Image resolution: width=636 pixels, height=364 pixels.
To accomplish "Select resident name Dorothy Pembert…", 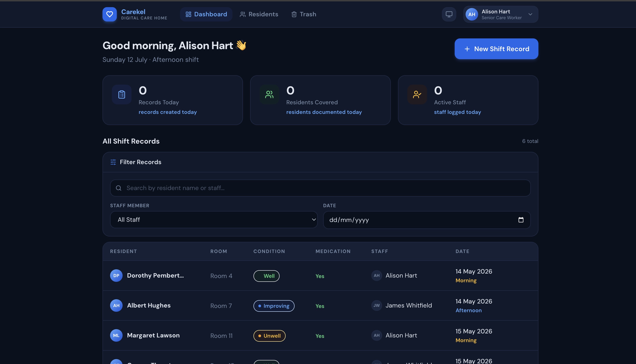I will point(155,276).
